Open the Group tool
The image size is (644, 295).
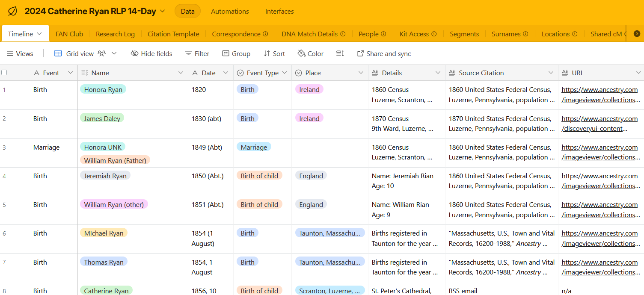click(236, 53)
